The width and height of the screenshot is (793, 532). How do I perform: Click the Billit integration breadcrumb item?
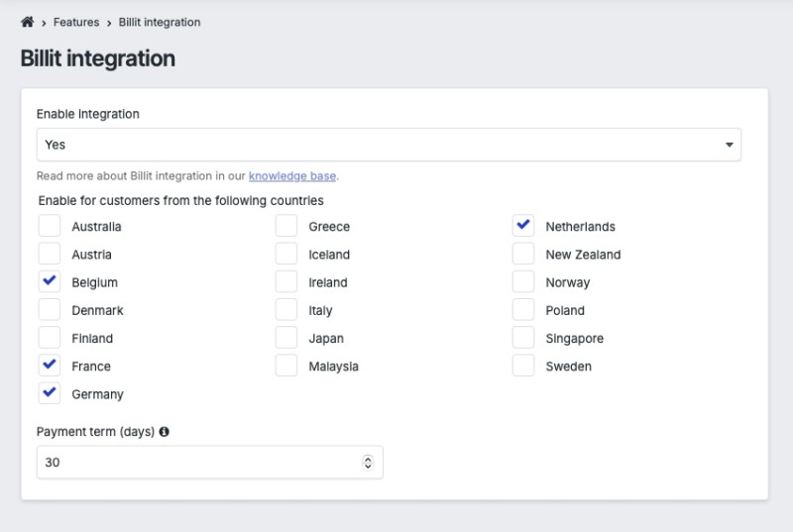pos(160,22)
